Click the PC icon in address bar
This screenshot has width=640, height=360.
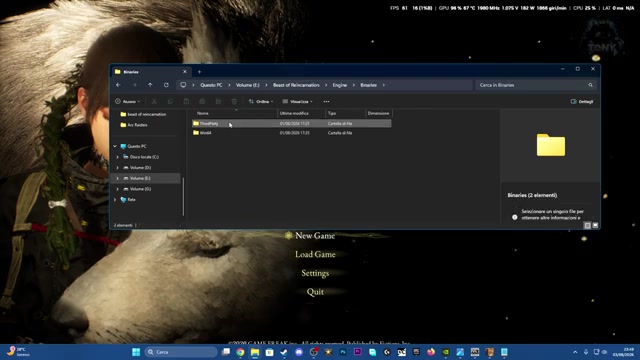(x=183, y=85)
